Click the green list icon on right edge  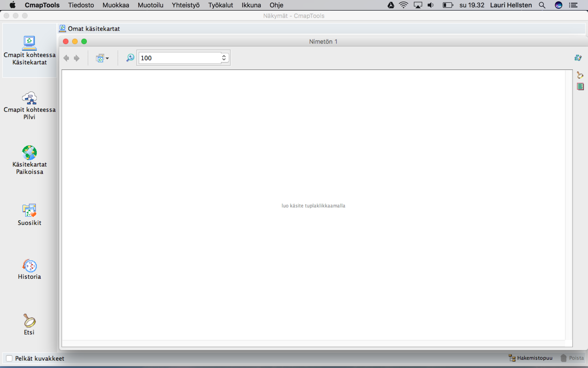click(x=580, y=87)
